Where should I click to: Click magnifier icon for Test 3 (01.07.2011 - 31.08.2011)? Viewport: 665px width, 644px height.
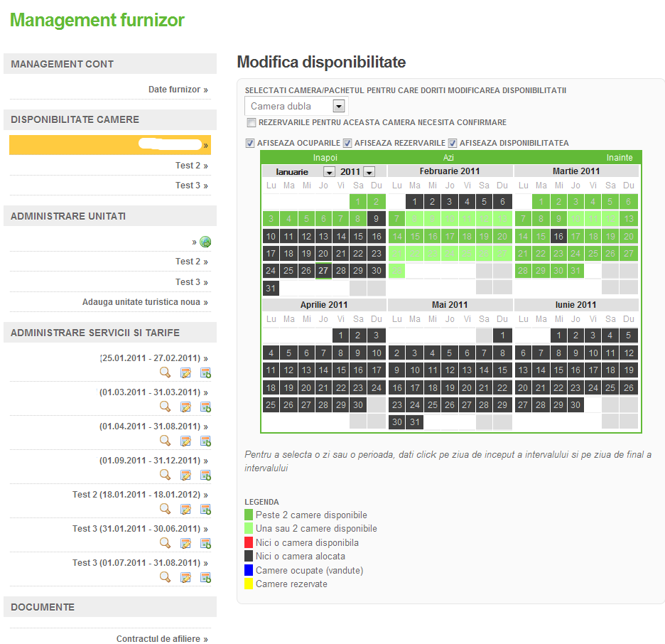click(x=165, y=577)
